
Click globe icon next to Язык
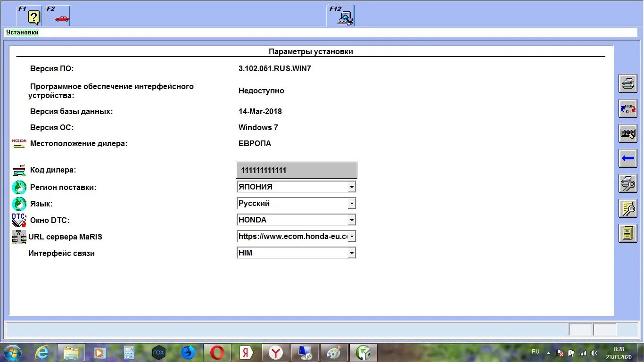pos(19,204)
